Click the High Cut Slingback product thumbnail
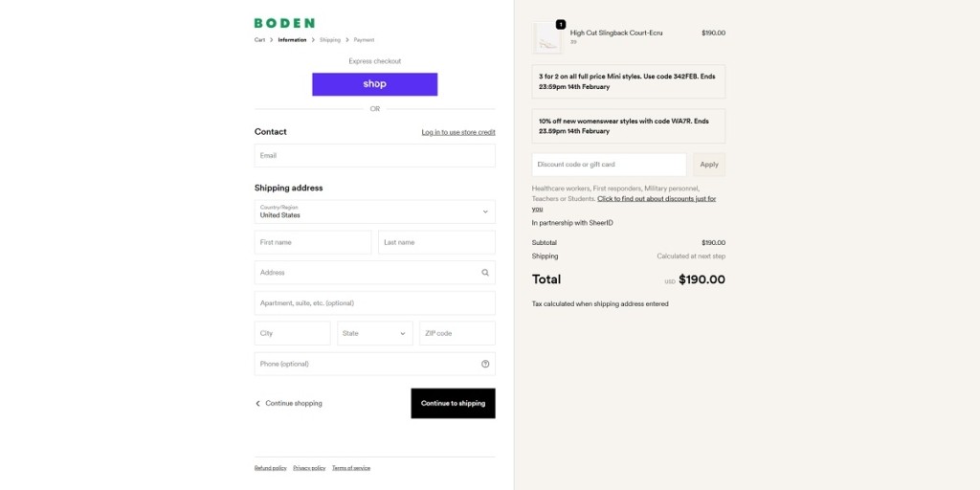Viewport: 980px width, 490px height. coord(547,38)
